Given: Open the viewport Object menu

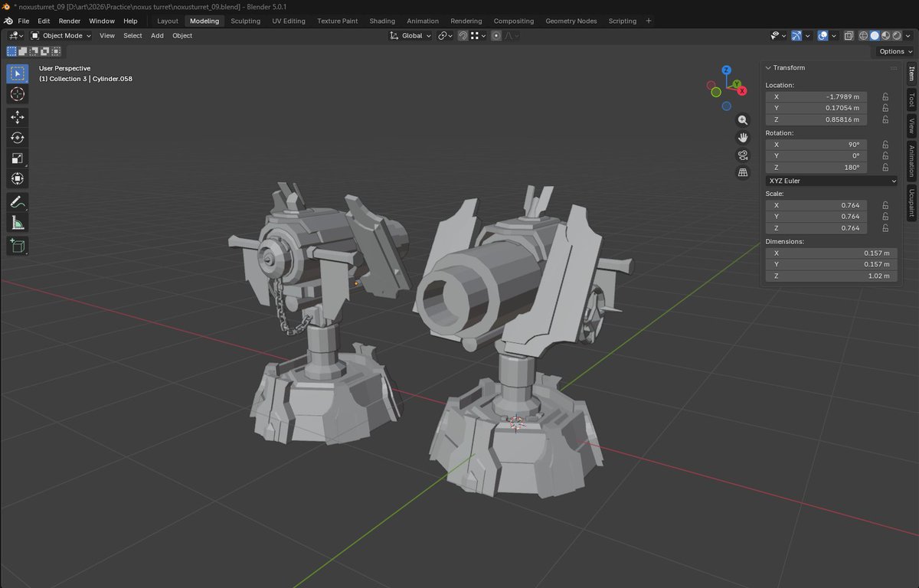Looking at the screenshot, I should 182,35.
